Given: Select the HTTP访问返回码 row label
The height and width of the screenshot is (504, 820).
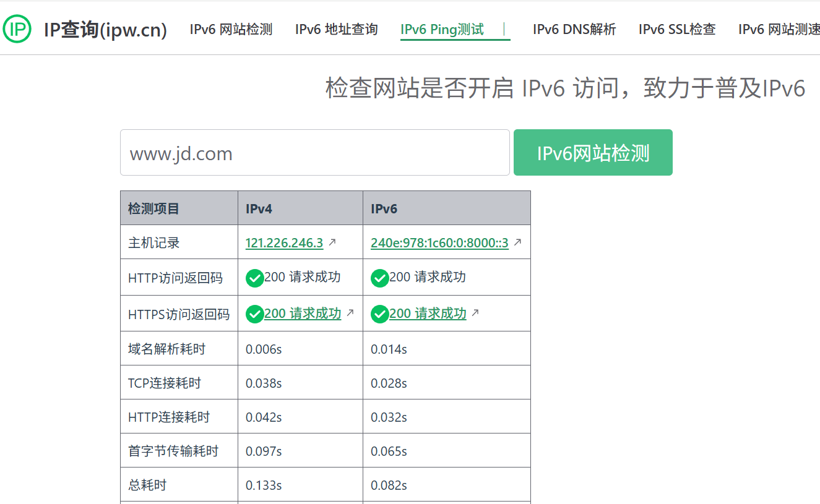Looking at the screenshot, I should (x=175, y=278).
